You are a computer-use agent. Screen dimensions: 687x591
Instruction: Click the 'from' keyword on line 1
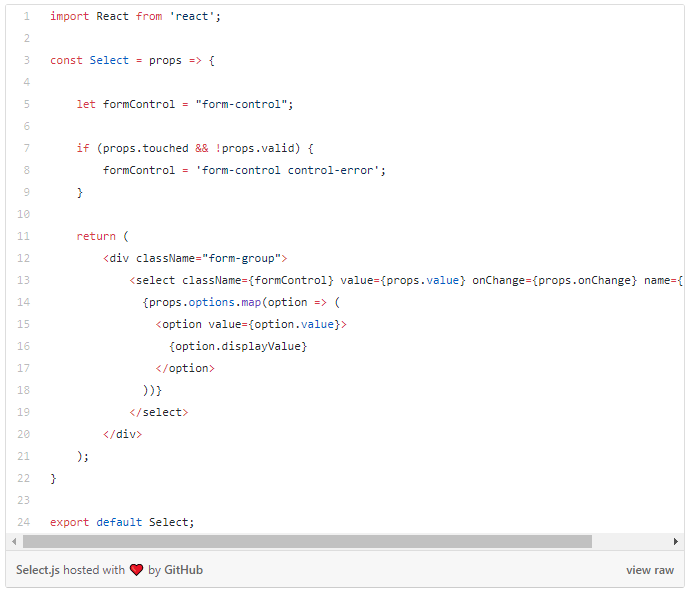point(149,17)
